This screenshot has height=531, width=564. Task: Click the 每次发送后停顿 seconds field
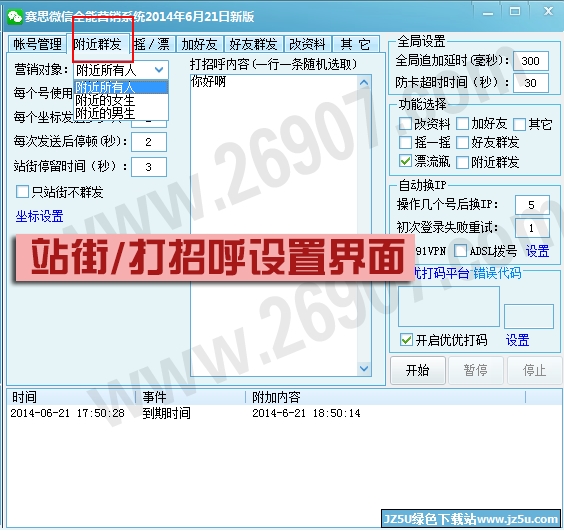click(149, 142)
